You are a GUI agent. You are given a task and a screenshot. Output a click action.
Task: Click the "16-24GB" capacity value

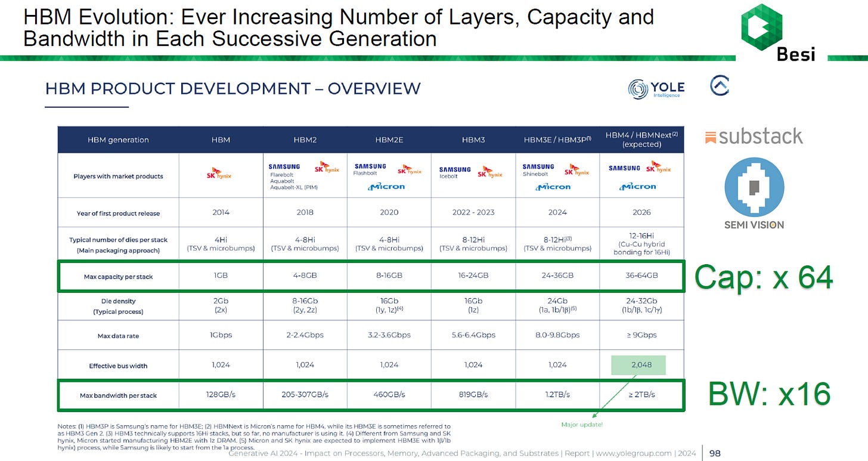pos(473,276)
